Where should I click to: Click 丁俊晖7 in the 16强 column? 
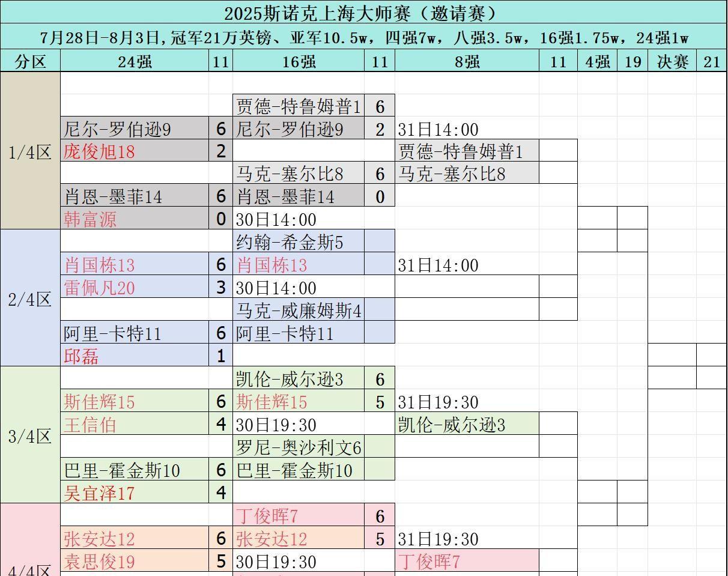[x=299, y=515]
